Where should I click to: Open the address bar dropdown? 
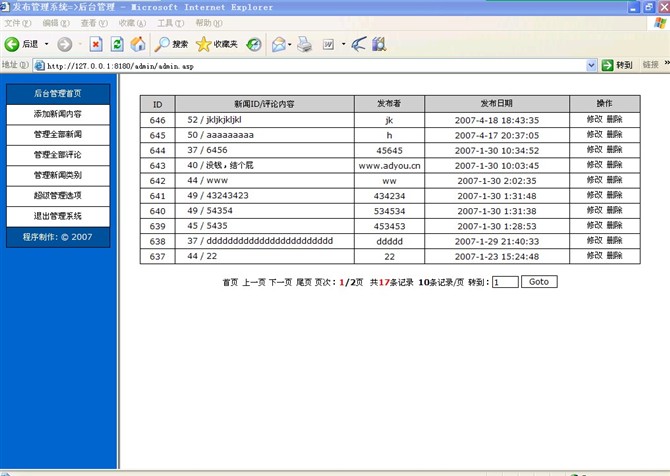(x=591, y=65)
